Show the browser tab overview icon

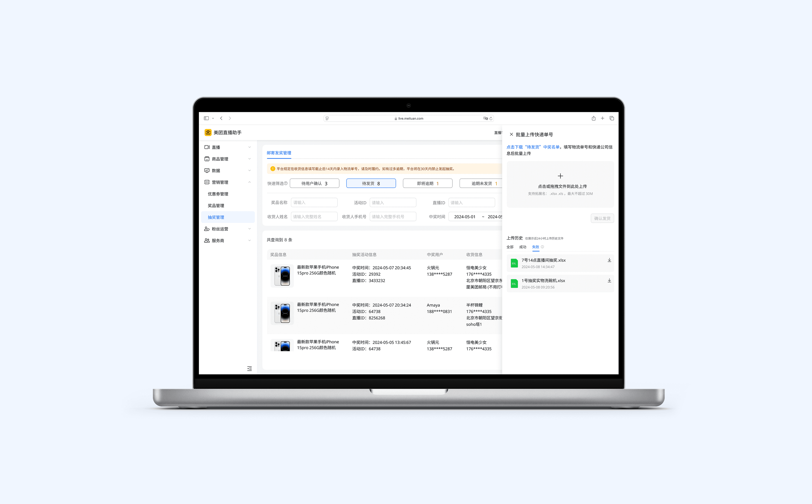(x=612, y=118)
